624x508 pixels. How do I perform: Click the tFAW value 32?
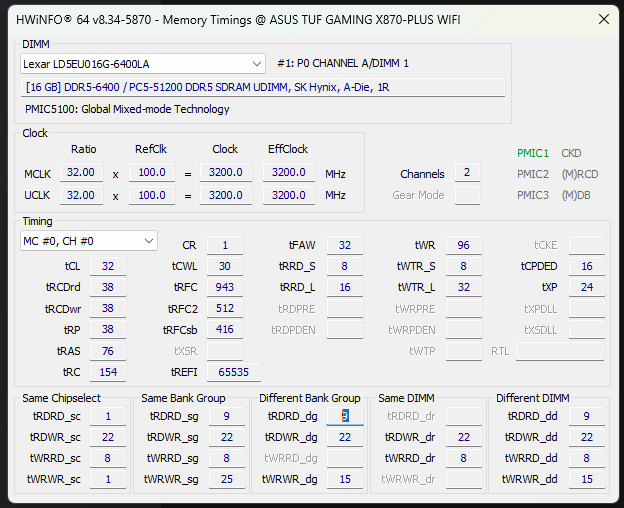345,245
